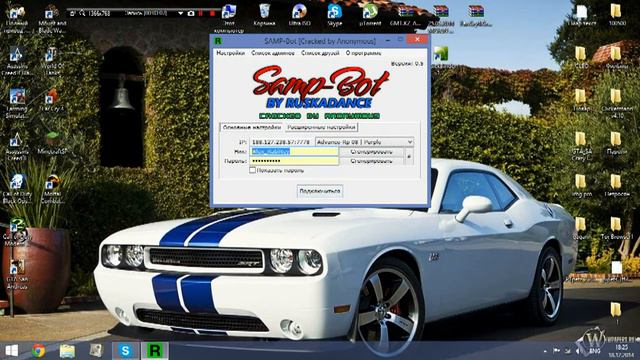Open the Windows Start button
Viewport: 640px width, 360px height.
tap(11, 351)
